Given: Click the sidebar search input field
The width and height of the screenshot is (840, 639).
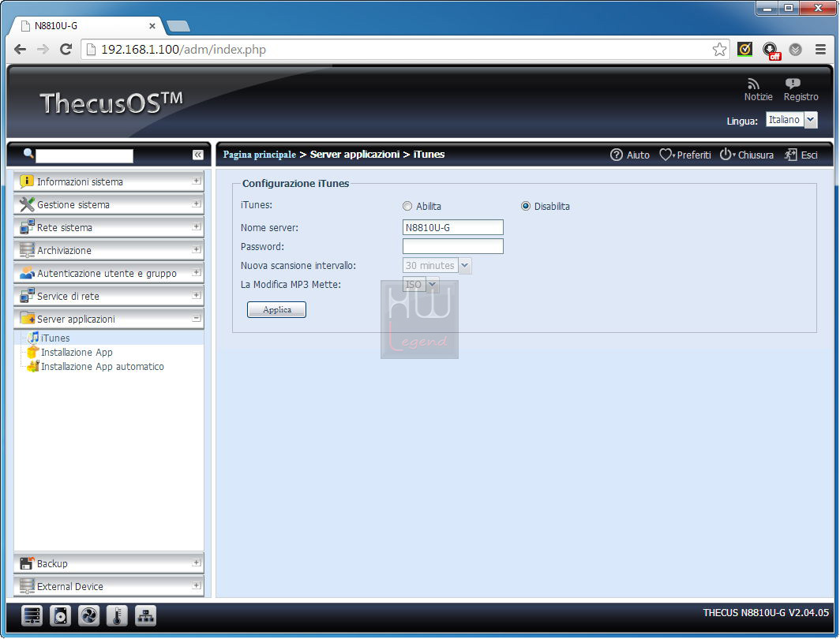Looking at the screenshot, I should tap(84, 155).
